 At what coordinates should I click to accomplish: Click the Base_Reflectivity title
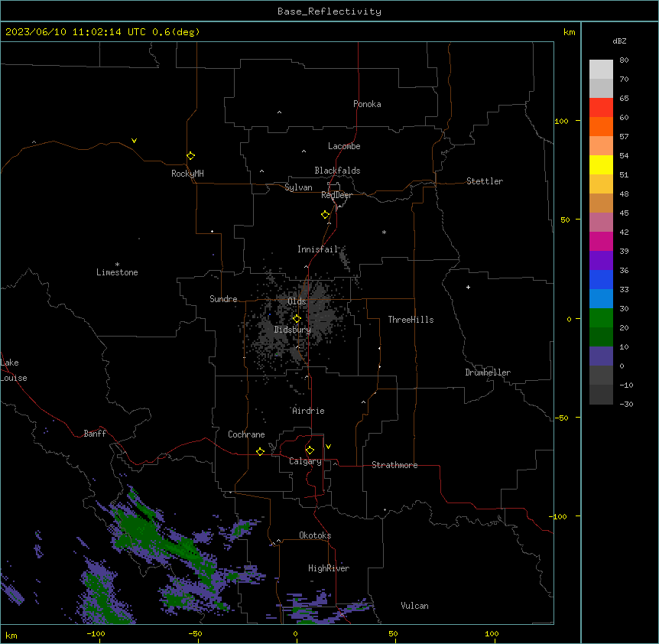point(329,11)
